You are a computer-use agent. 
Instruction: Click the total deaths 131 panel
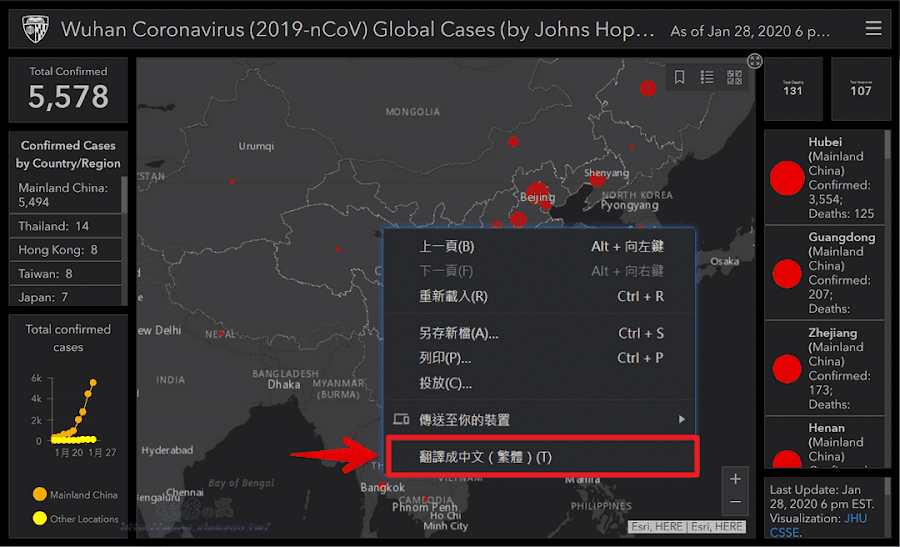click(793, 88)
